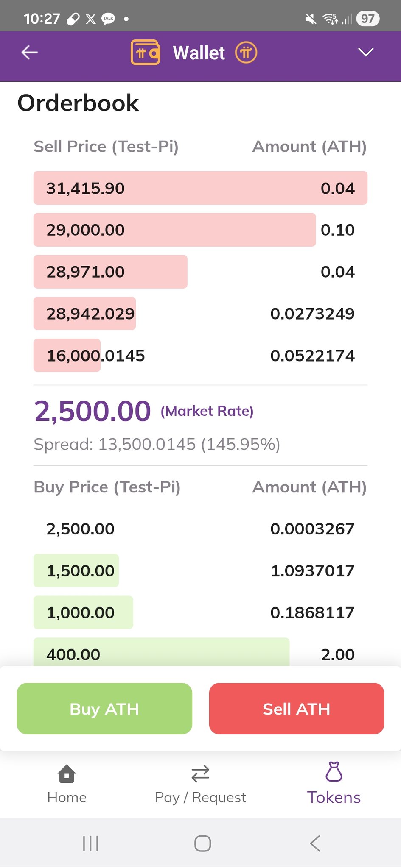Image resolution: width=401 pixels, height=868 pixels.
Task: Select the 16,000.0145 sell order
Action: tap(200, 356)
